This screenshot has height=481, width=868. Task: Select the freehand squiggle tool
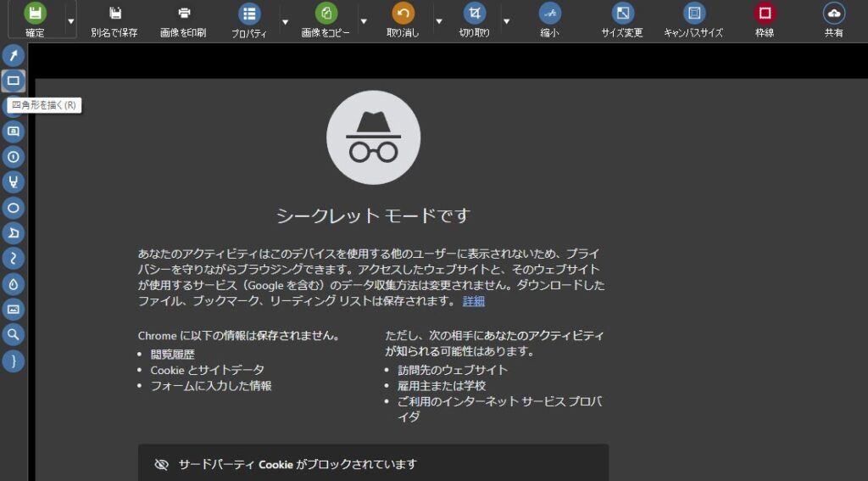click(x=14, y=259)
